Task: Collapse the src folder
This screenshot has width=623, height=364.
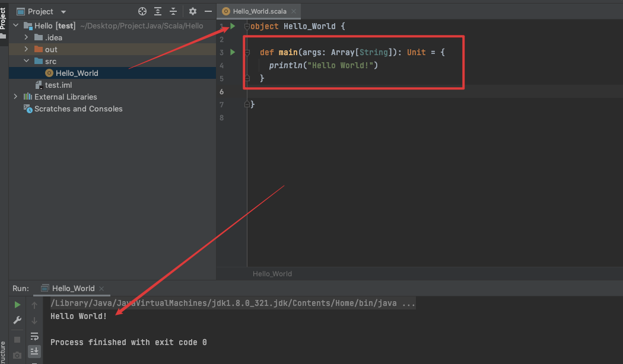Action: coord(26,61)
